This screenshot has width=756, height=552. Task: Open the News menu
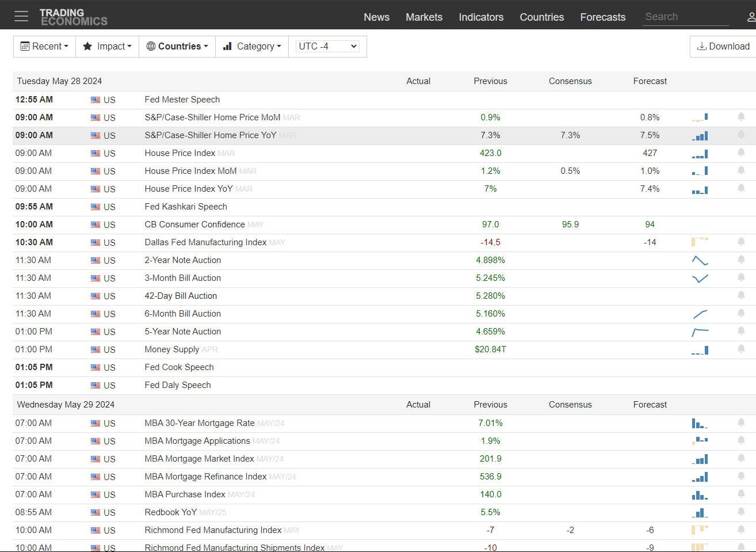click(376, 17)
